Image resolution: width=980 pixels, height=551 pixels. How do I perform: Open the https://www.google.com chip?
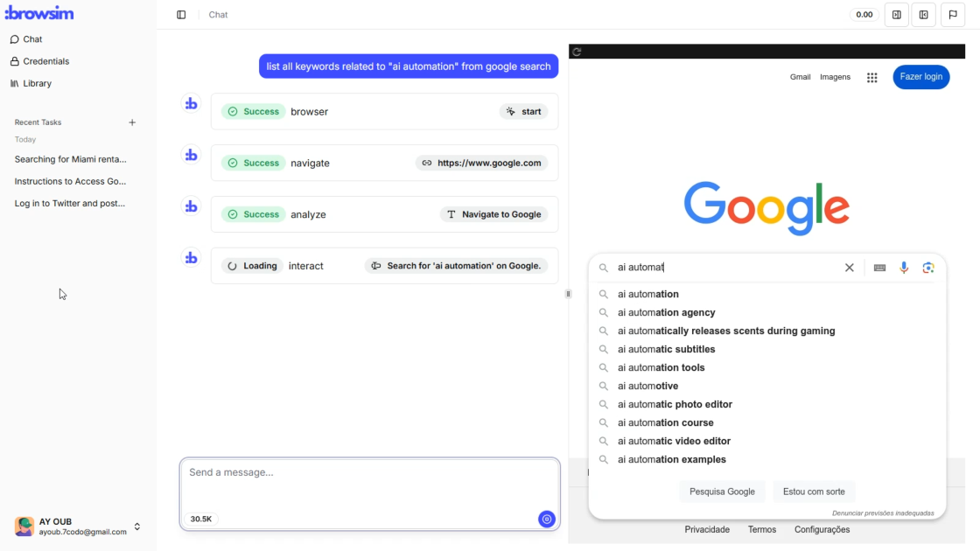point(481,163)
